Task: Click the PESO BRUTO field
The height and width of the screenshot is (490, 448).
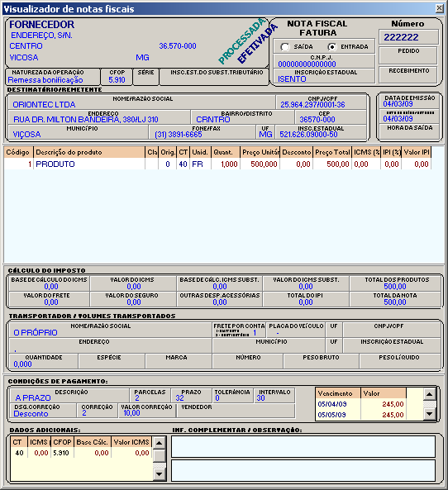Action: pyautogui.click(x=321, y=361)
